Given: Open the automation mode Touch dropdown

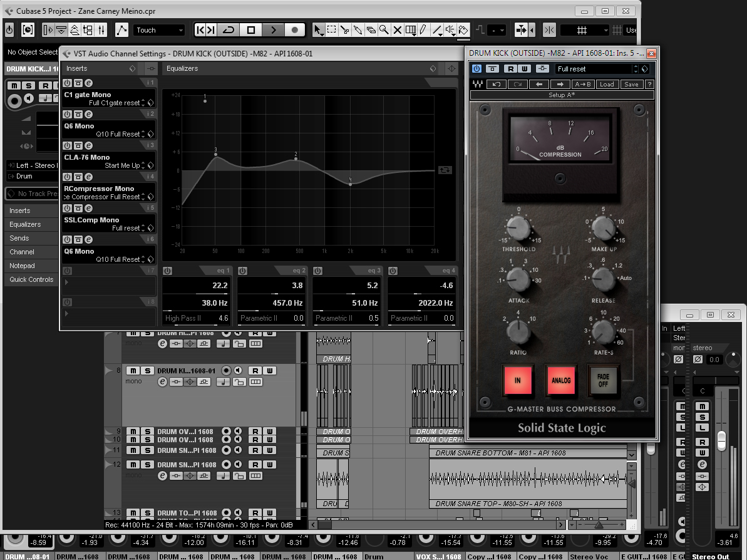Looking at the screenshot, I should [159, 30].
